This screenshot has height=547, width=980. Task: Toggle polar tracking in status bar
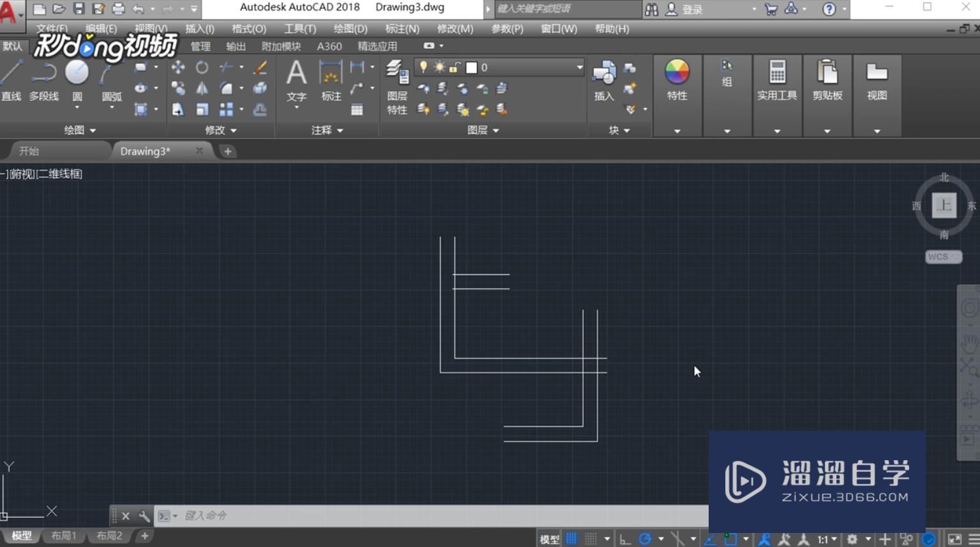pos(645,539)
